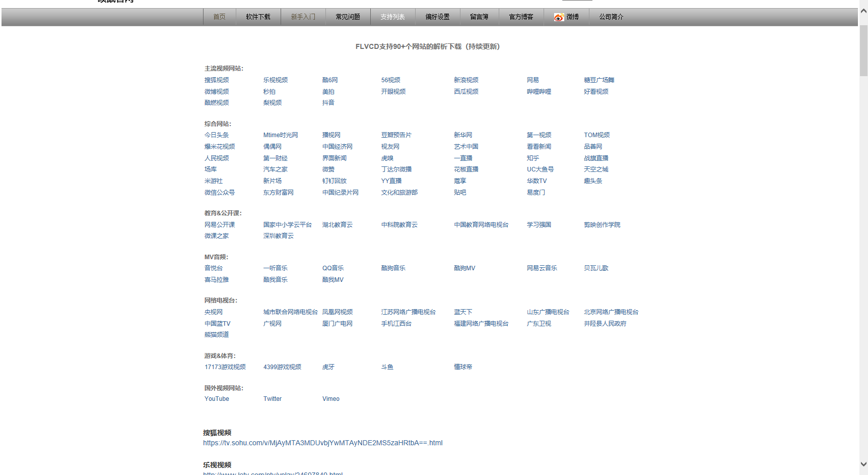Open the 4399游戏视频 link
The height and width of the screenshot is (475, 868).
[x=283, y=367]
